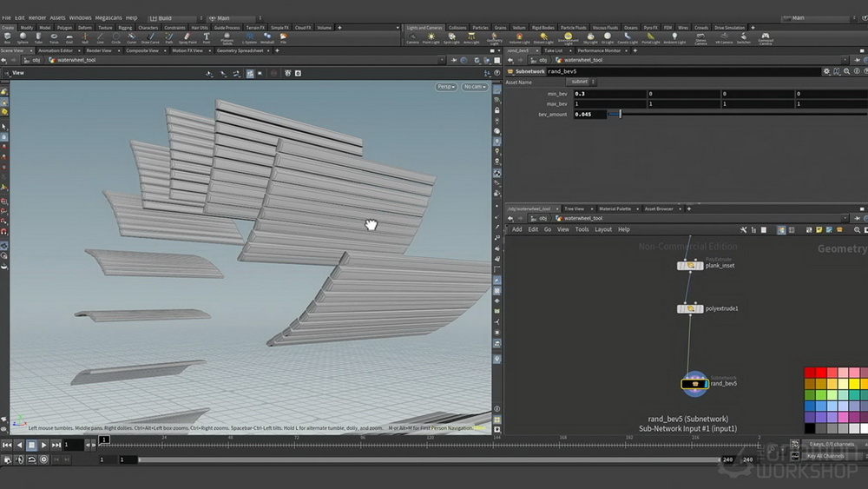The image size is (868, 489).
Task: Select the Sphere shelf tool
Action: point(23,37)
